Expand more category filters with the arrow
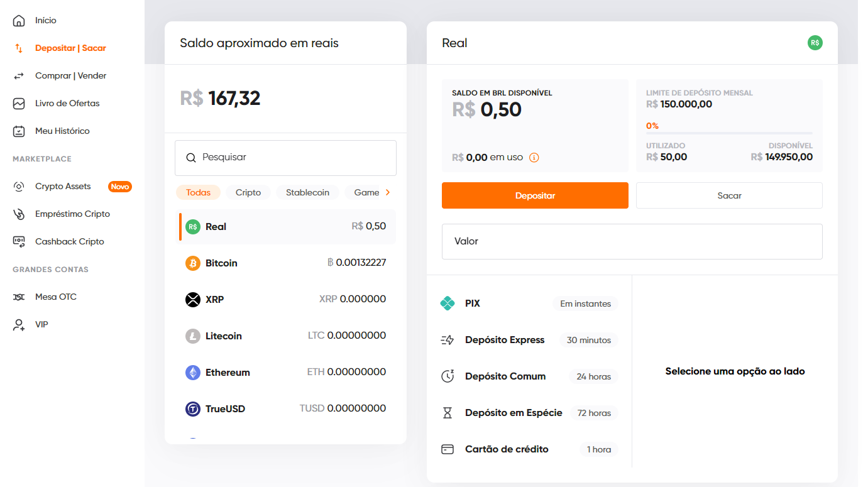868x487 pixels. click(x=388, y=192)
